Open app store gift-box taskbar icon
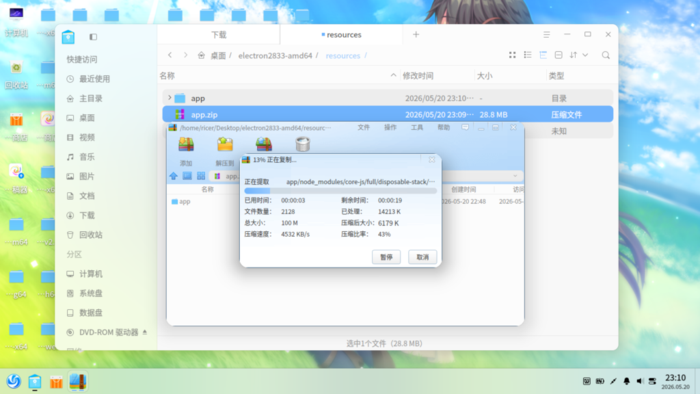The width and height of the screenshot is (700, 394). tap(56, 382)
